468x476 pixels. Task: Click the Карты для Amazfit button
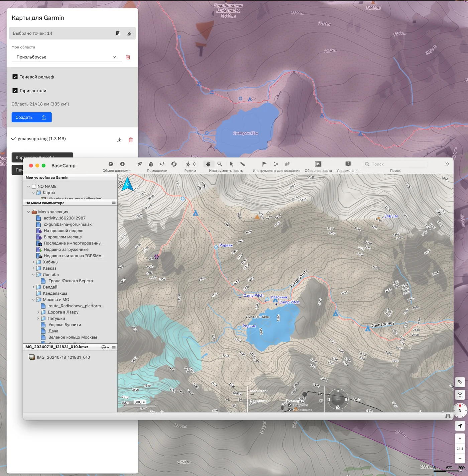point(42,156)
